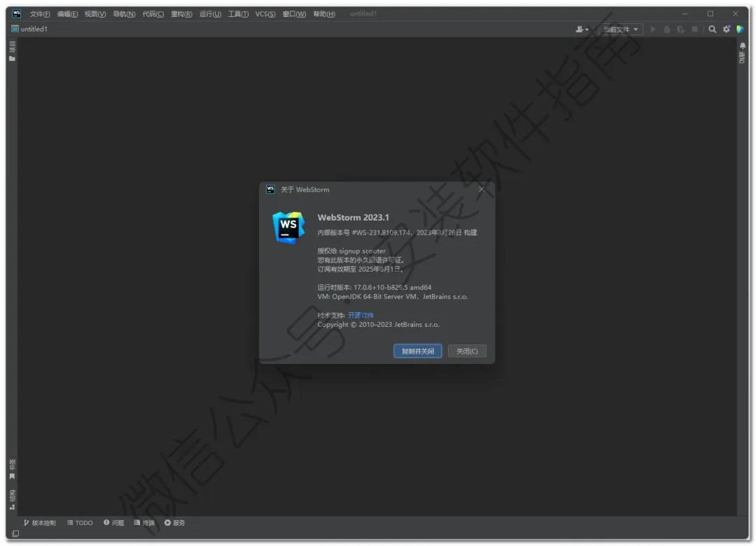Open the 服务 services tool window
The height and width of the screenshot is (546, 756).
point(174,523)
